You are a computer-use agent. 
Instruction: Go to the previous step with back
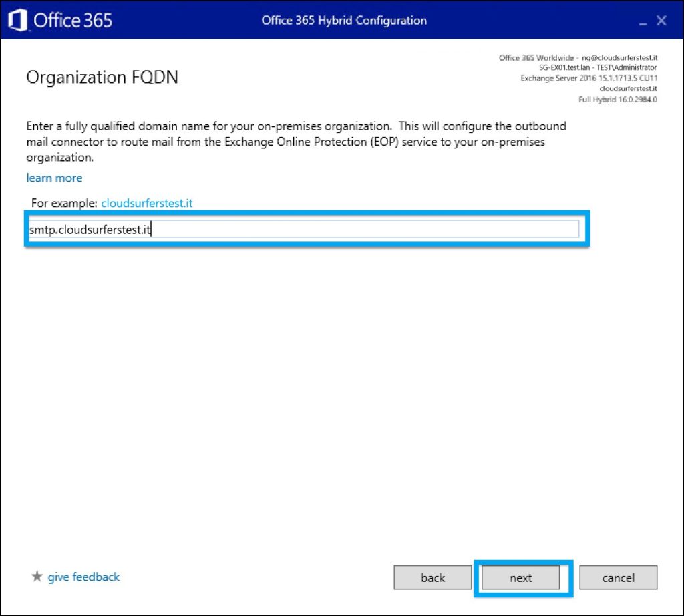coord(433,578)
